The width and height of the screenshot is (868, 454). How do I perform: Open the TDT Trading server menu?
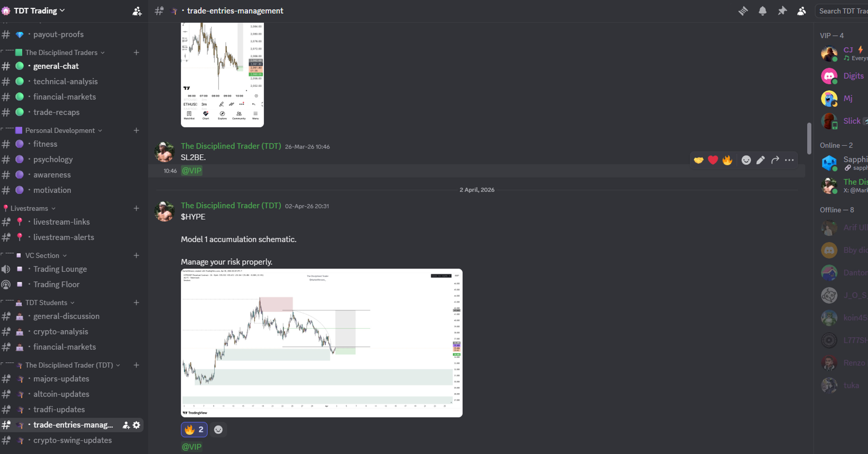point(39,11)
